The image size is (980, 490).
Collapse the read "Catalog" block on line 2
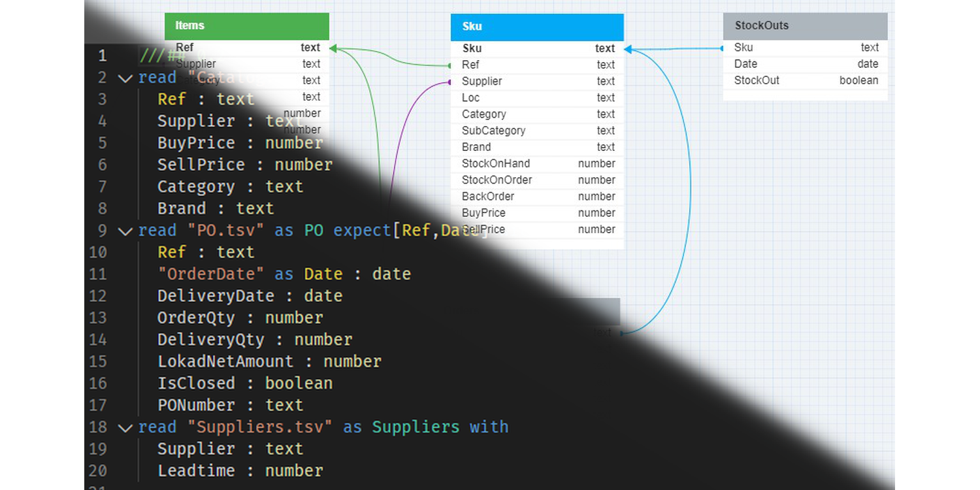click(125, 78)
